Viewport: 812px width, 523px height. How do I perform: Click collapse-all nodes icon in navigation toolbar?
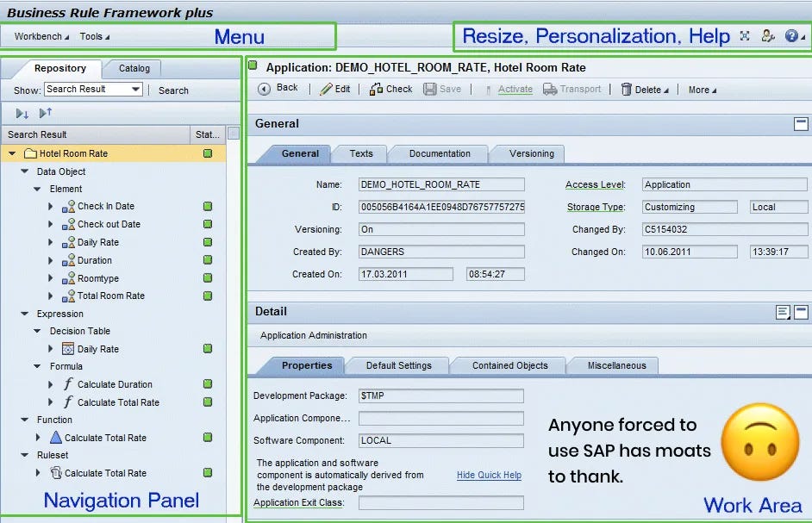click(x=46, y=112)
